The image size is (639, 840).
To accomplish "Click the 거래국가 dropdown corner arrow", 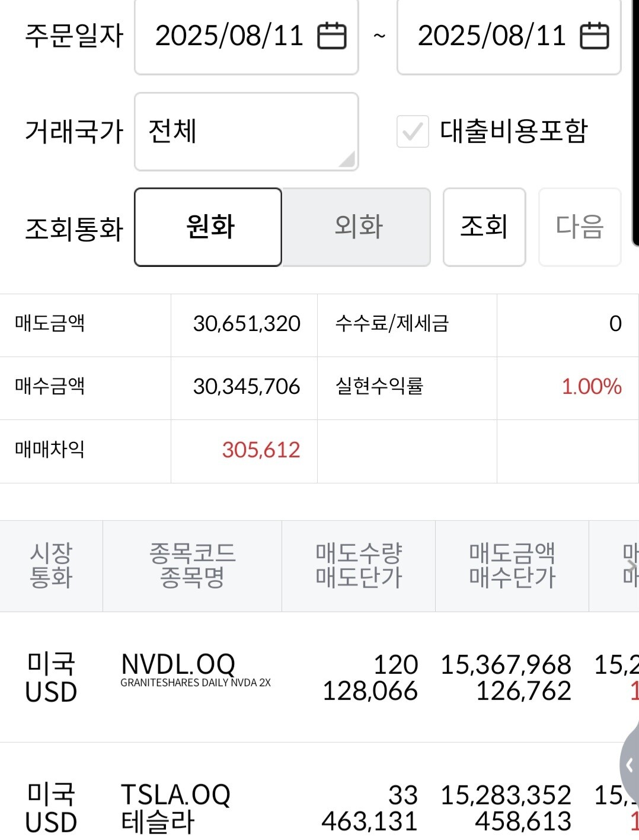I will tap(347, 159).
